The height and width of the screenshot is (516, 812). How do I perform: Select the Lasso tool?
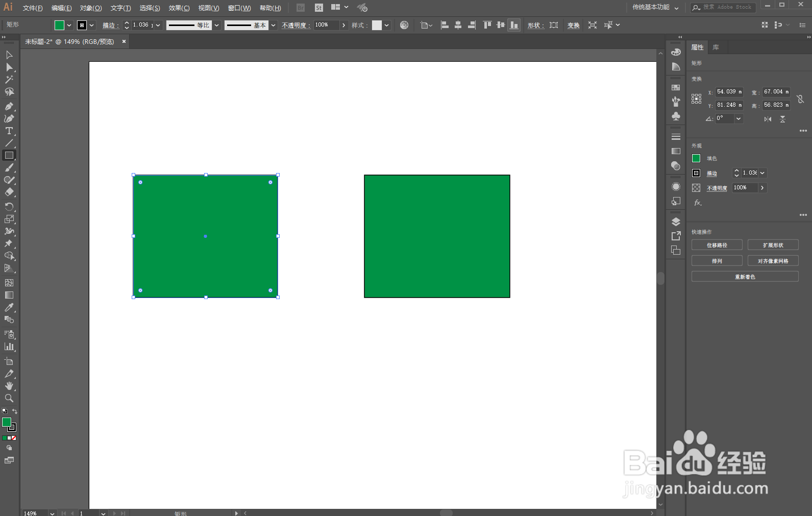pyautogui.click(x=9, y=92)
